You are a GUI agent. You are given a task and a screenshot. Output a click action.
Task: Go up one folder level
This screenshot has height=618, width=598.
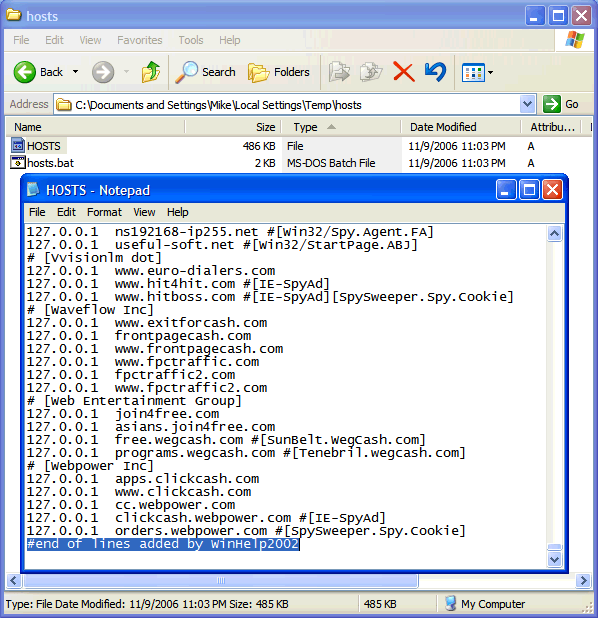pyautogui.click(x=151, y=72)
